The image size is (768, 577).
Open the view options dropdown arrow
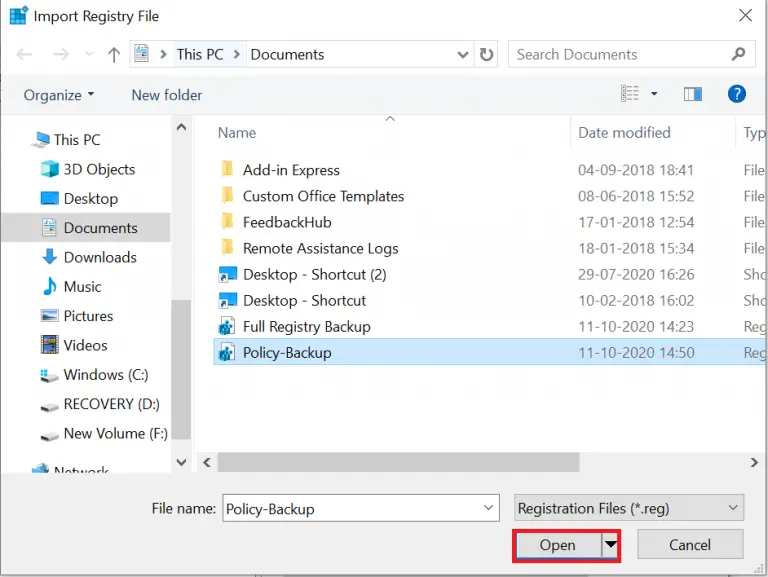point(654,94)
